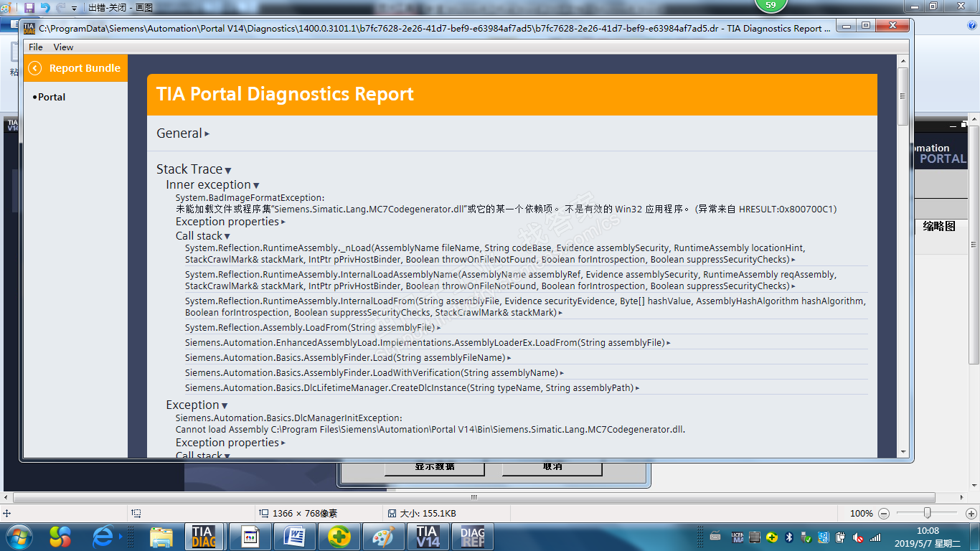Click the Save icon in Paint's quick access toolbar
Image resolution: width=980 pixels, height=551 pixels.
[29, 7]
